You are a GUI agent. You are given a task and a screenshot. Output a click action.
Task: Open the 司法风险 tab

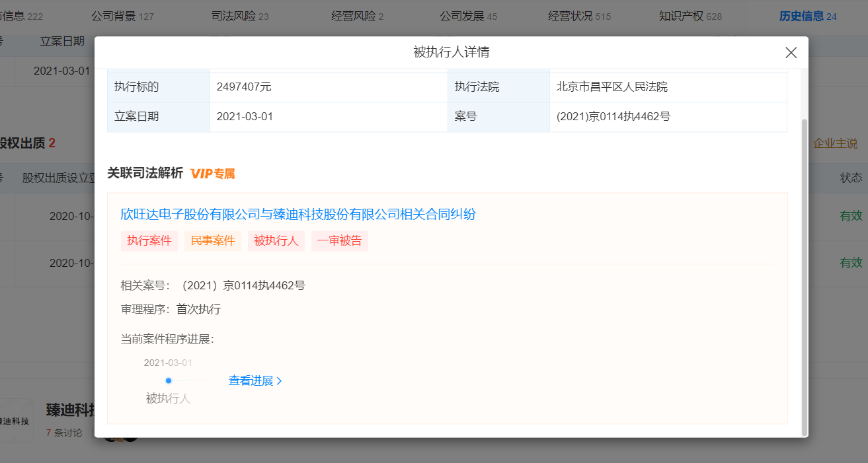(x=240, y=16)
